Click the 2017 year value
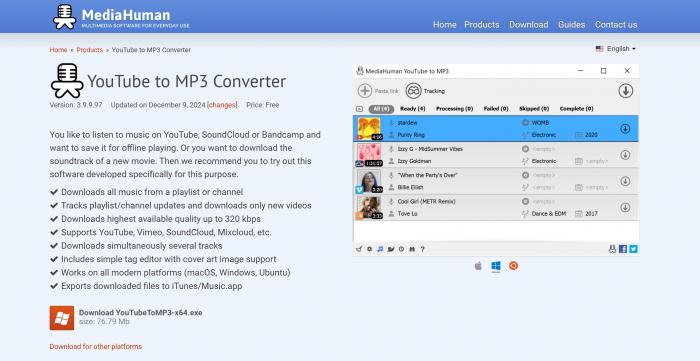700x361 pixels. [591, 214]
